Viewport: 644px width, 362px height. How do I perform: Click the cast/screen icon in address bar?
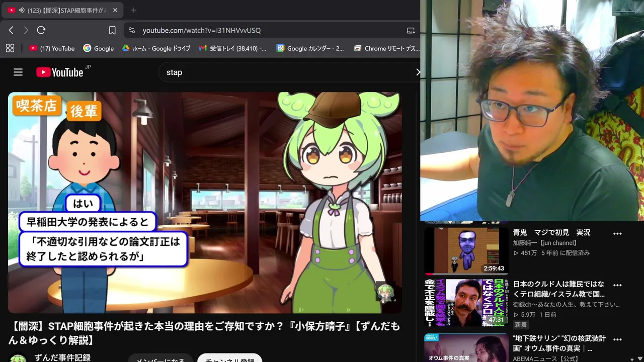click(x=411, y=30)
